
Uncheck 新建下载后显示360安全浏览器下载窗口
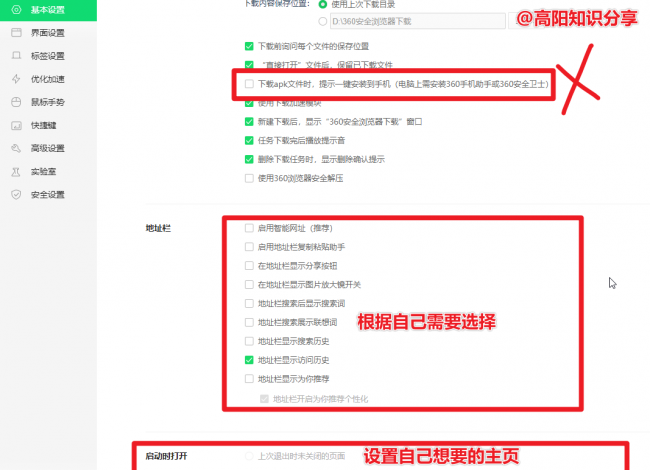click(x=249, y=121)
